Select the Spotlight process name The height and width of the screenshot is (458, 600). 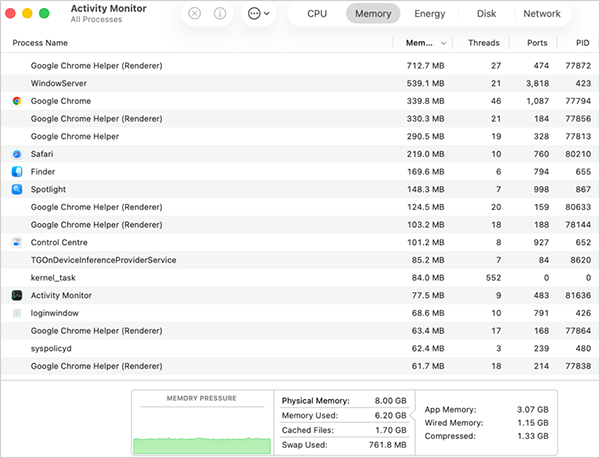(48, 189)
